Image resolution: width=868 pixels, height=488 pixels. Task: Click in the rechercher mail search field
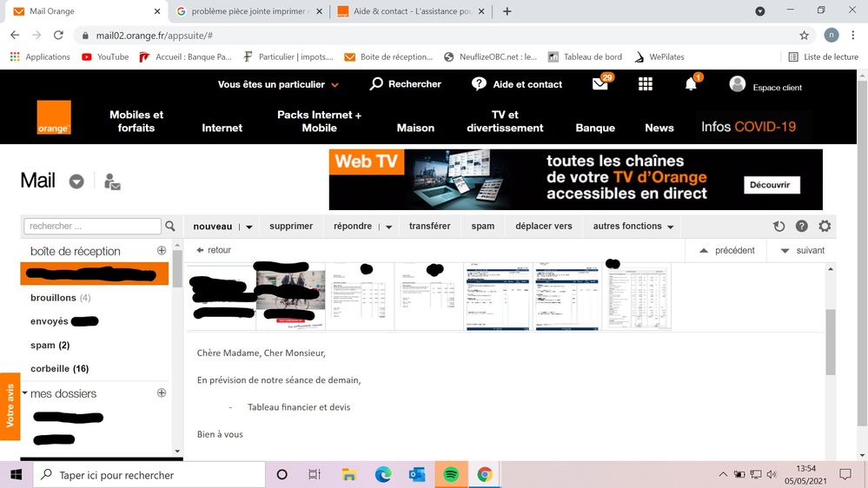(92, 227)
